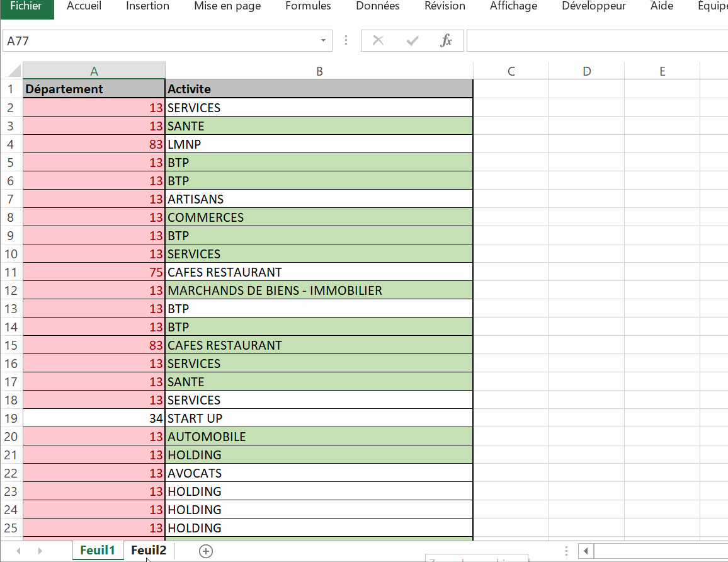
Task: Open the Aide ribbon tab
Action: click(x=662, y=6)
